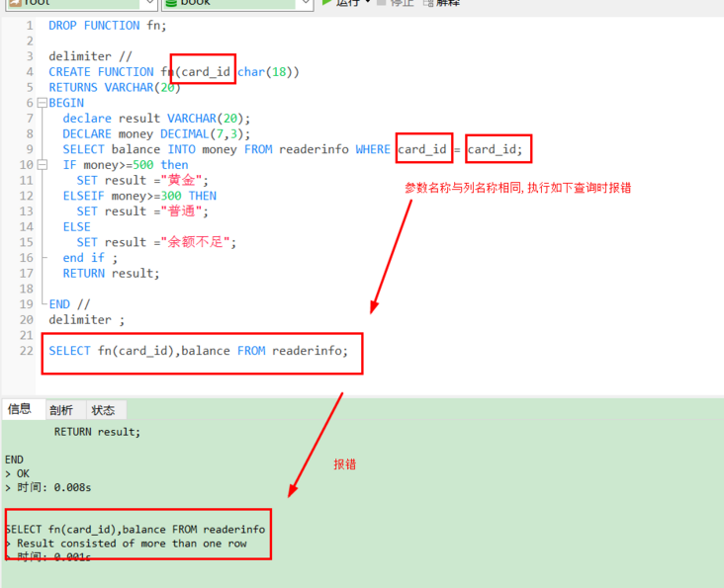Click the line setting result to "黄金"
The image size is (724, 588).
tap(142, 180)
